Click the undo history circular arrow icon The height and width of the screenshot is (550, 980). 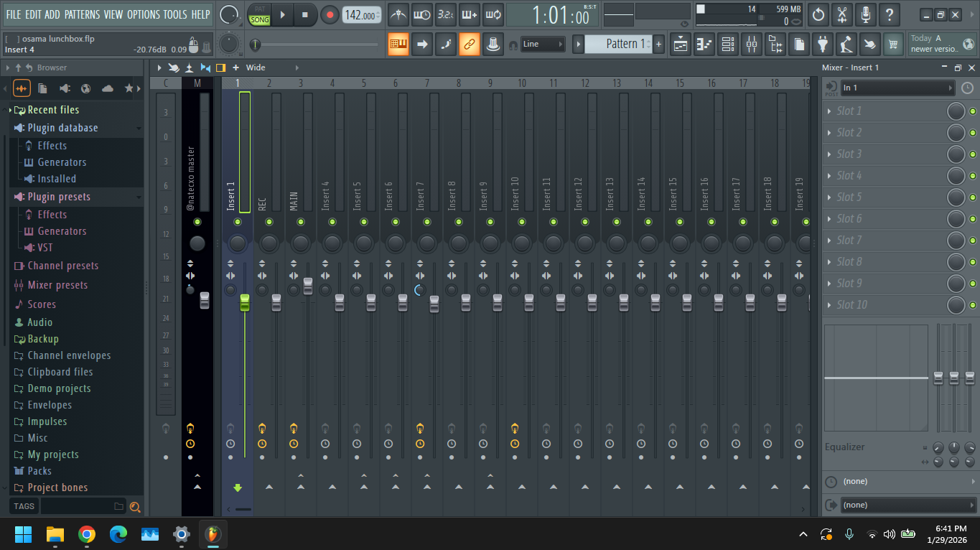pyautogui.click(x=818, y=14)
